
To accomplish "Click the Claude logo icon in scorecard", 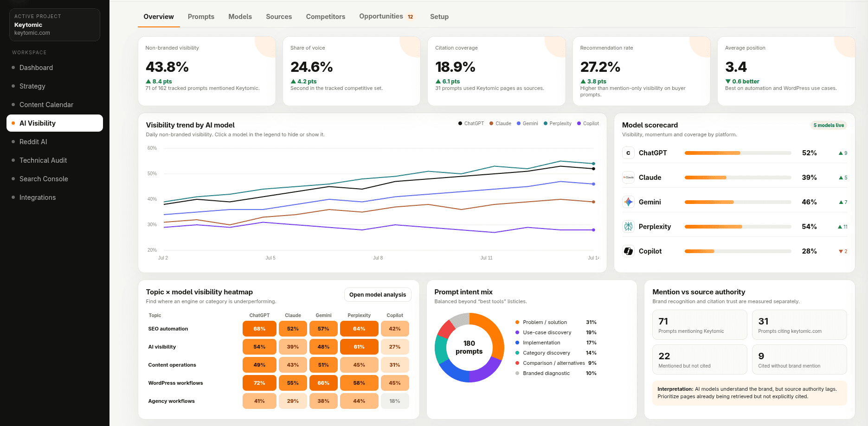I will pos(628,178).
